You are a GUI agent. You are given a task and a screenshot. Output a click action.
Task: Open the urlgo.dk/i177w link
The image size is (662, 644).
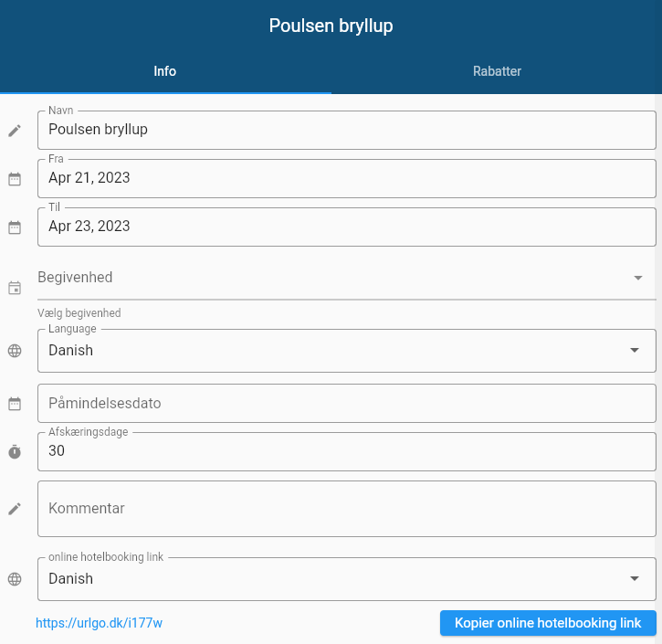pos(99,623)
